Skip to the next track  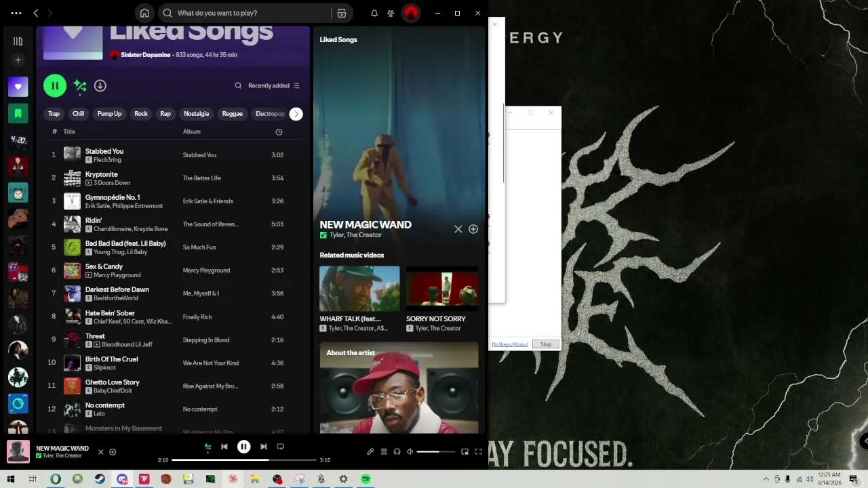(x=263, y=447)
